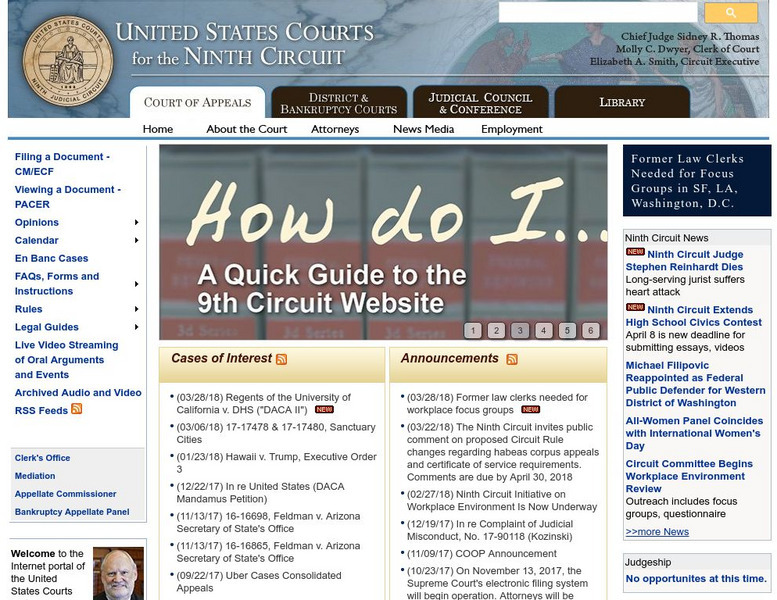Open Uber Cases Consolidated Appeals
777x600 pixels.
[x=259, y=582]
